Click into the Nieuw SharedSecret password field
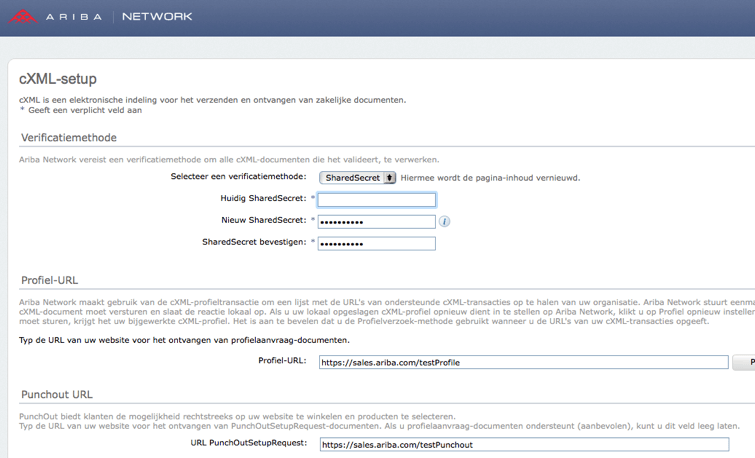 click(x=377, y=222)
